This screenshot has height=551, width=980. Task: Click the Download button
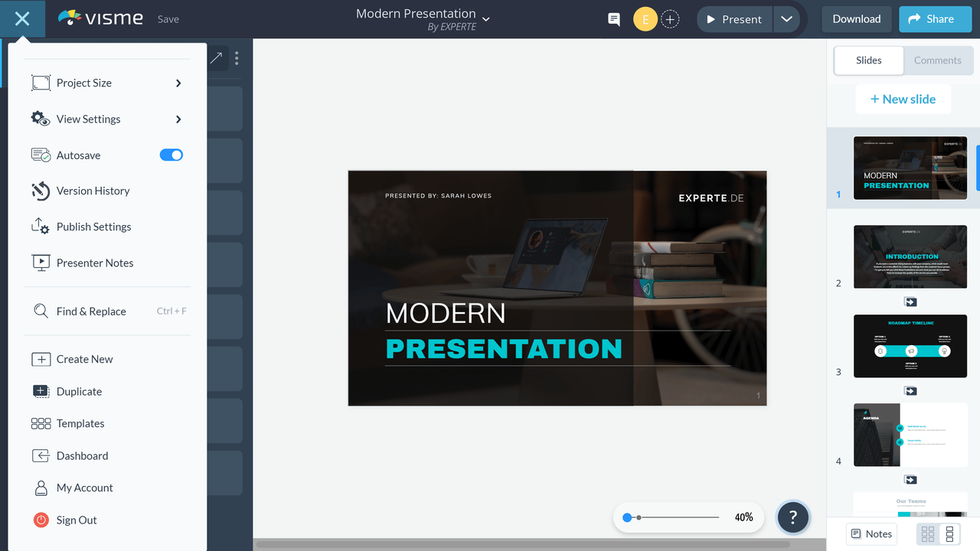point(856,18)
